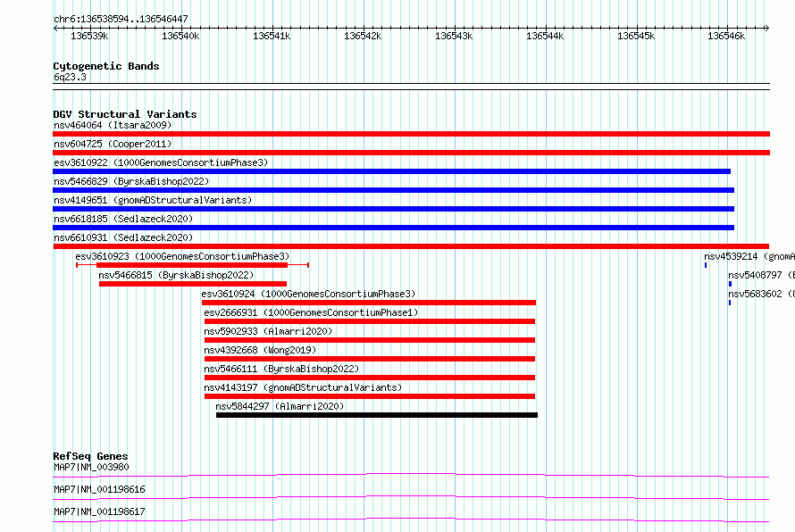795x532 pixels.
Task: Open nsv5902933 (Almarri2020) label
Action: coord(268,331)
